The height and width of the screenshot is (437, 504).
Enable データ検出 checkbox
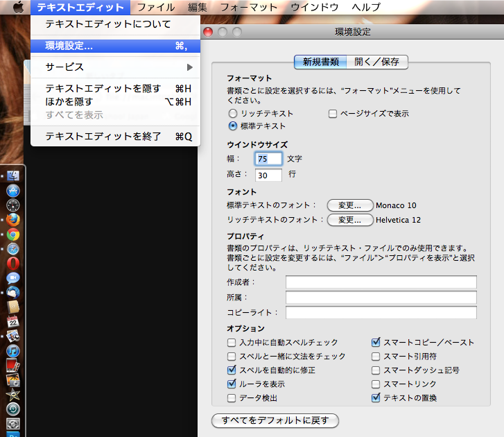232,398
